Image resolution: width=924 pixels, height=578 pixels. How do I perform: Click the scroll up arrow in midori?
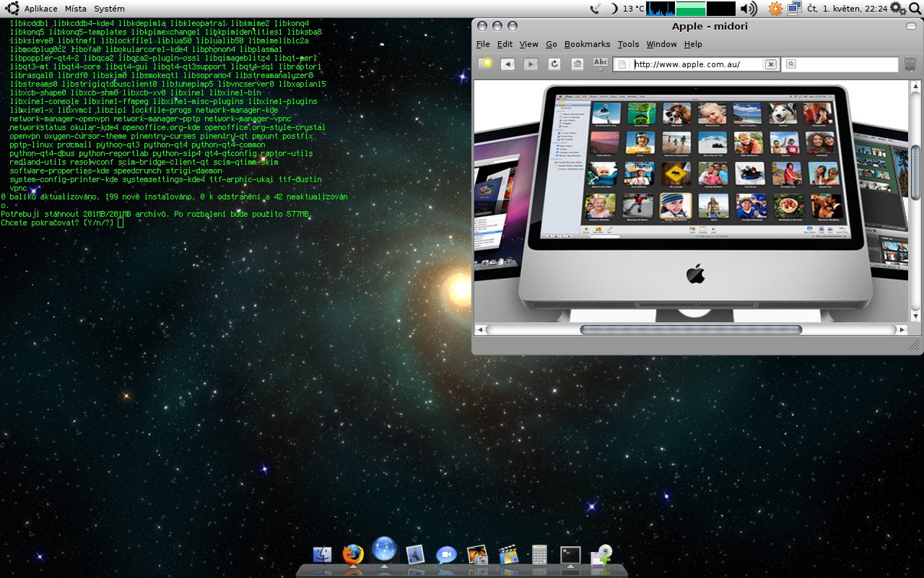[x=915, y=86]
